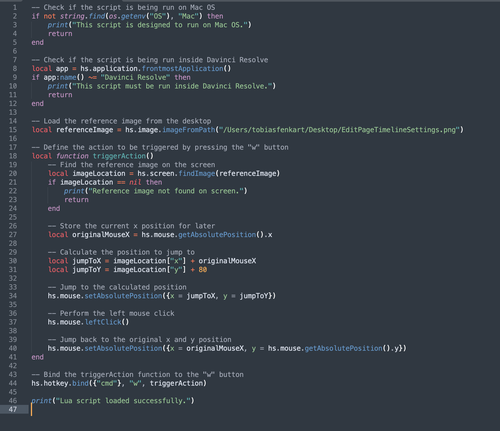Click line number 1 in the gutter
The width and height of the screenshot is (500, 431).
pos(15,7)
